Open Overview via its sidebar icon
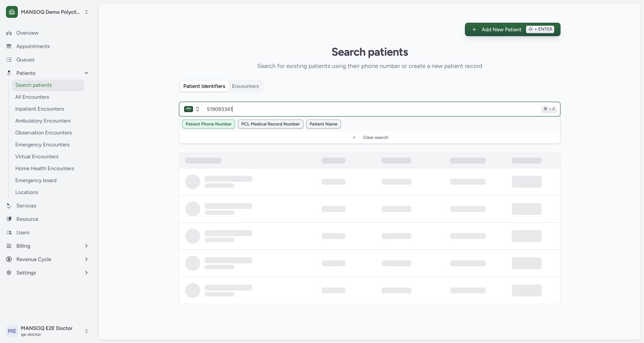The width and height of the screenshot is (644, 343). click(9, 33)
